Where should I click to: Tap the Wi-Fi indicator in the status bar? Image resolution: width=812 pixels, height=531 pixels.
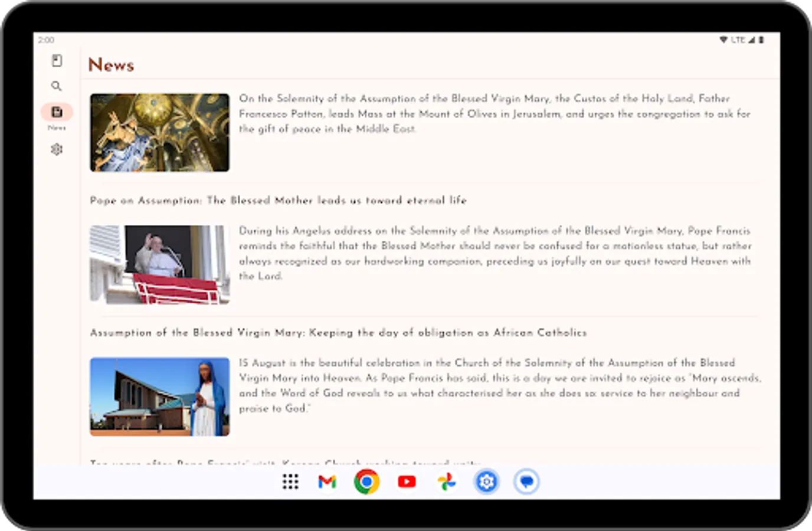coord(722,40)
